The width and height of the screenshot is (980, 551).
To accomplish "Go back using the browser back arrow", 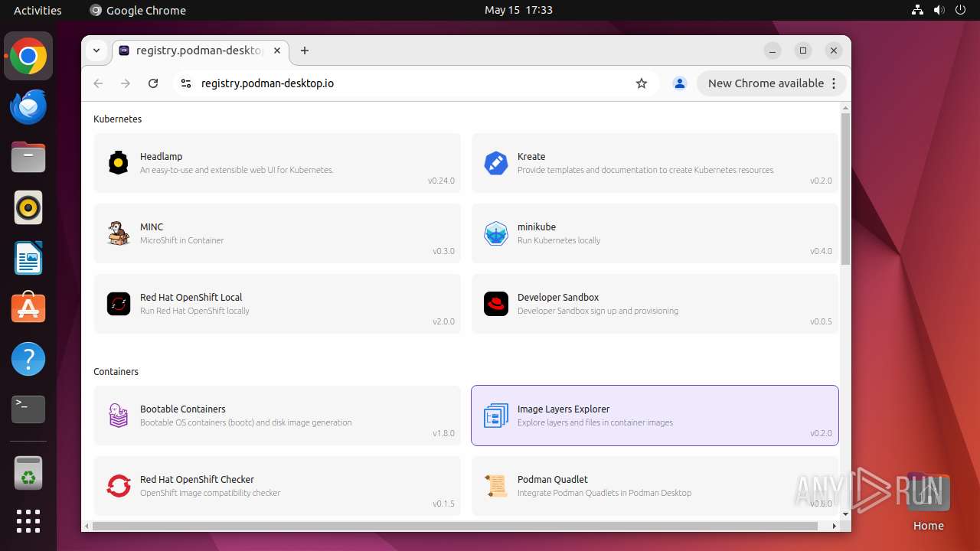I will click(x=98, y=83).
